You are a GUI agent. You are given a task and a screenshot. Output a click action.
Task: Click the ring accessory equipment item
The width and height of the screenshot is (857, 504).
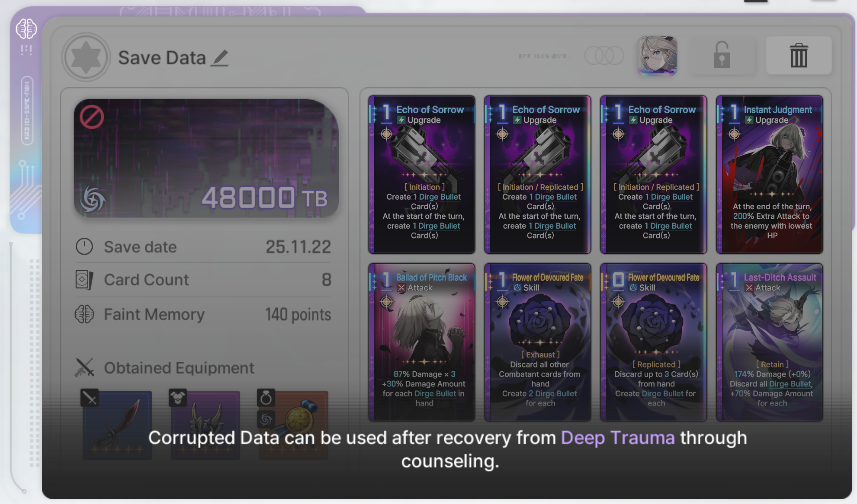(293, 424)
